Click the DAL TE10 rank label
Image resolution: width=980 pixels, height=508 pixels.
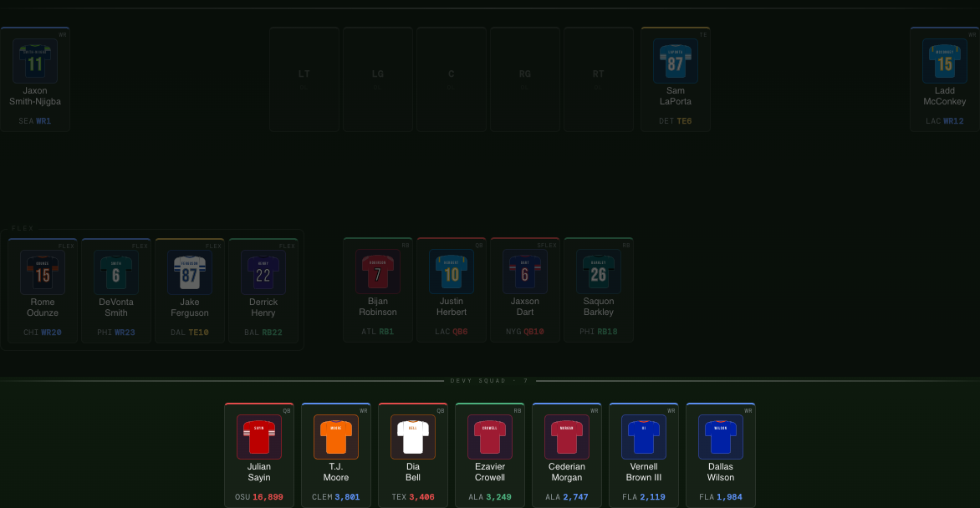190,333
